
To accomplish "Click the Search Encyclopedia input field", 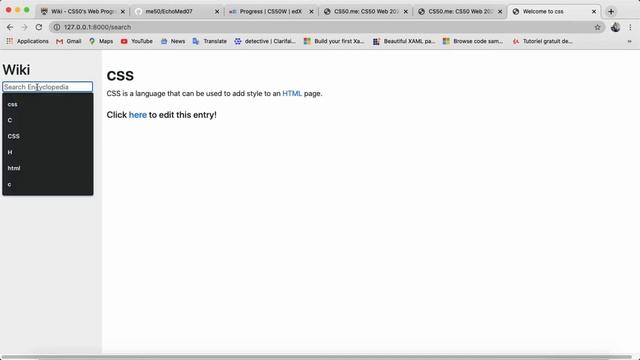I will (x=47, y=87).
